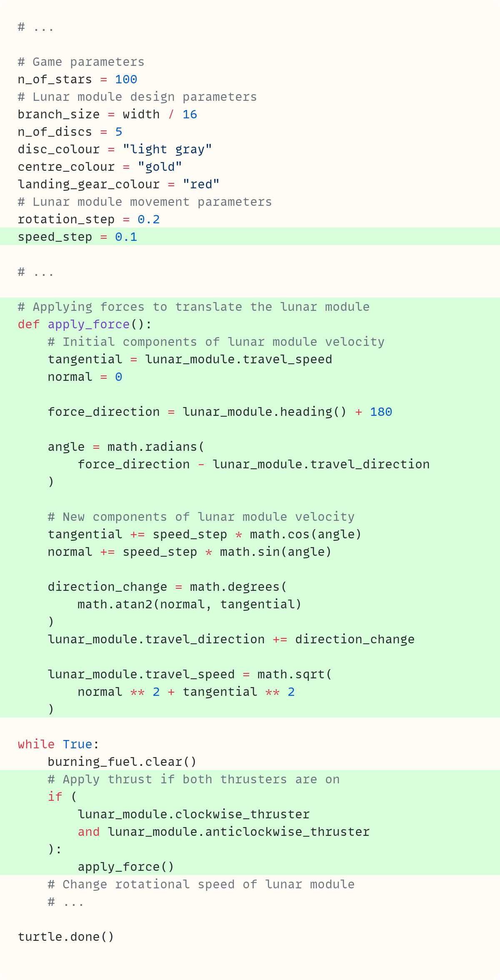This screenshot has width=500, height=980.
Task: Click the '# New components of lunar module velocity' comment
Action: [x=201, y=517]
